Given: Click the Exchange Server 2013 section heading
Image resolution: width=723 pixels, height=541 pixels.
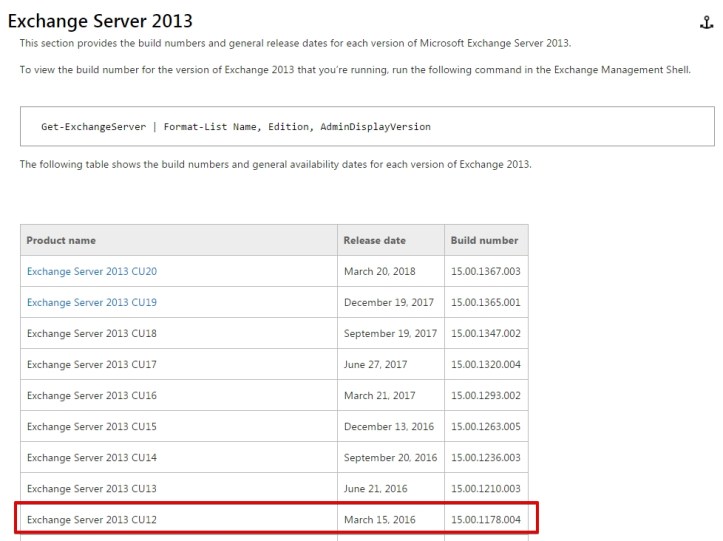Looking at the screenshot, I should click(x=100, y=21).
